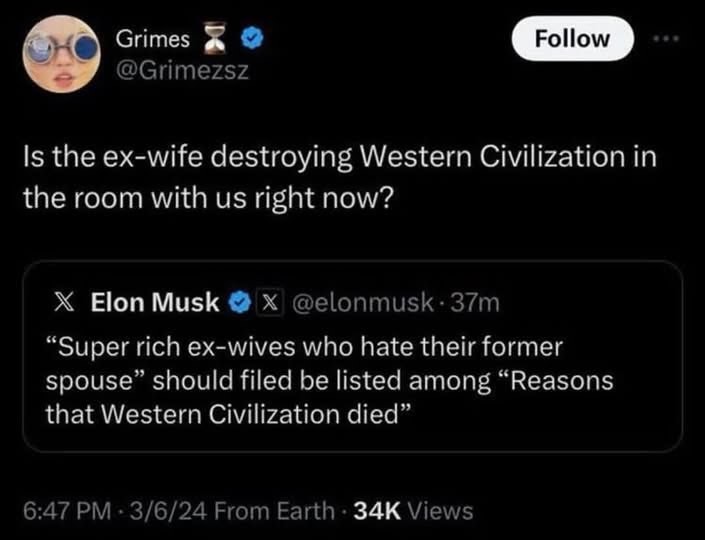Click Elon Musk's blue verified checkmark
The image size is (705, 540).
[240, 302]
